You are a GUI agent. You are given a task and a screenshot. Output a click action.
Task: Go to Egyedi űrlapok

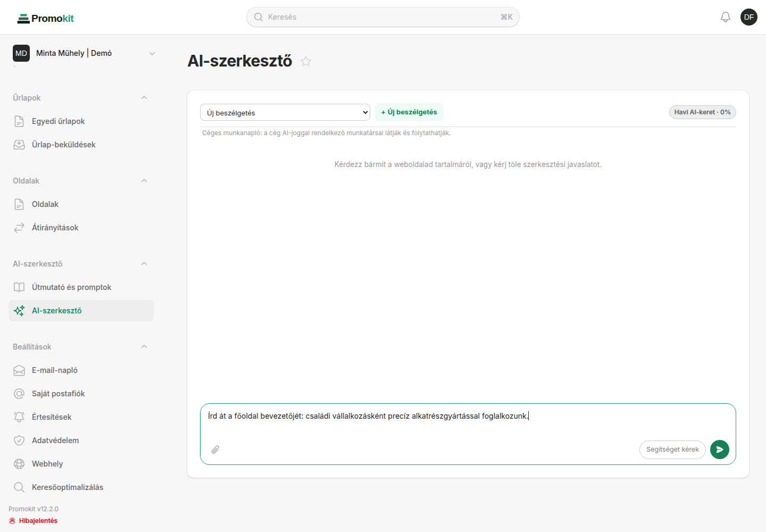81,121
